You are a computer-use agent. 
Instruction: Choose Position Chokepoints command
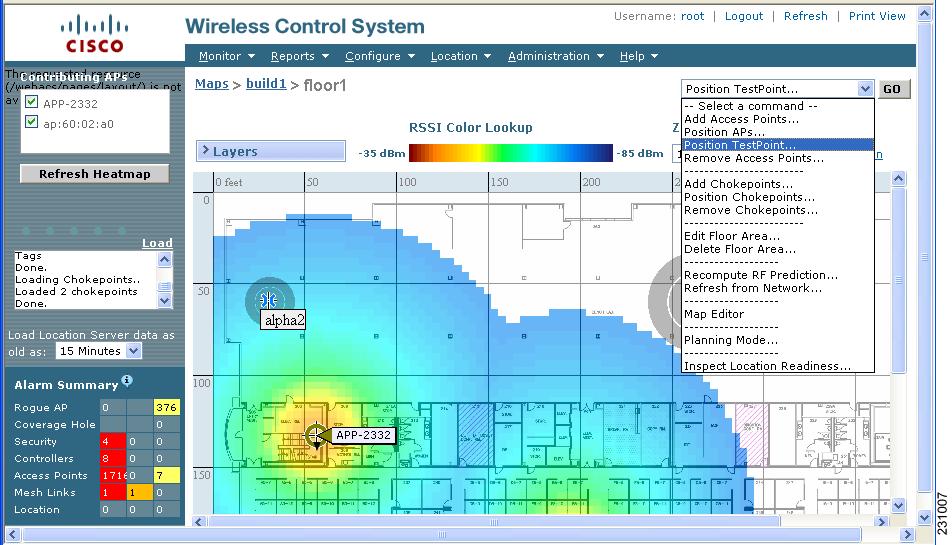pos(777,197)
